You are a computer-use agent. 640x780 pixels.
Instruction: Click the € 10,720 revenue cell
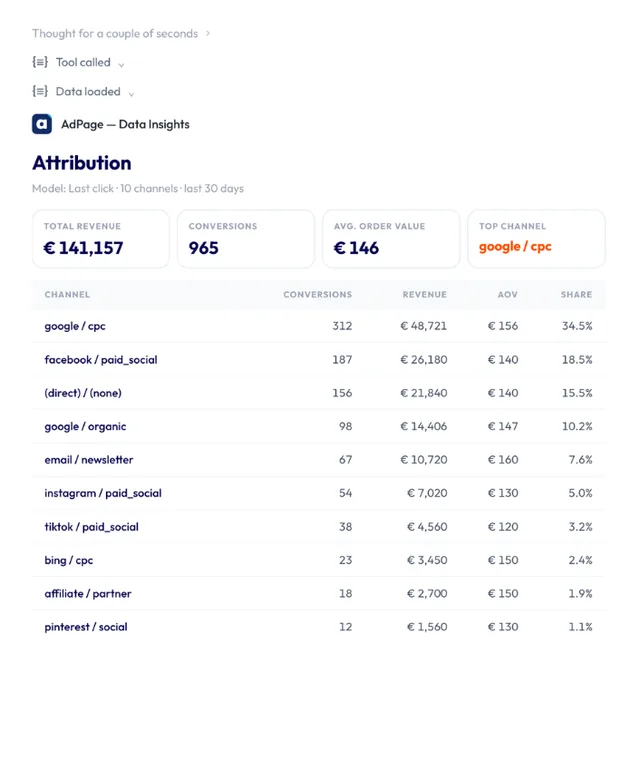424,459
